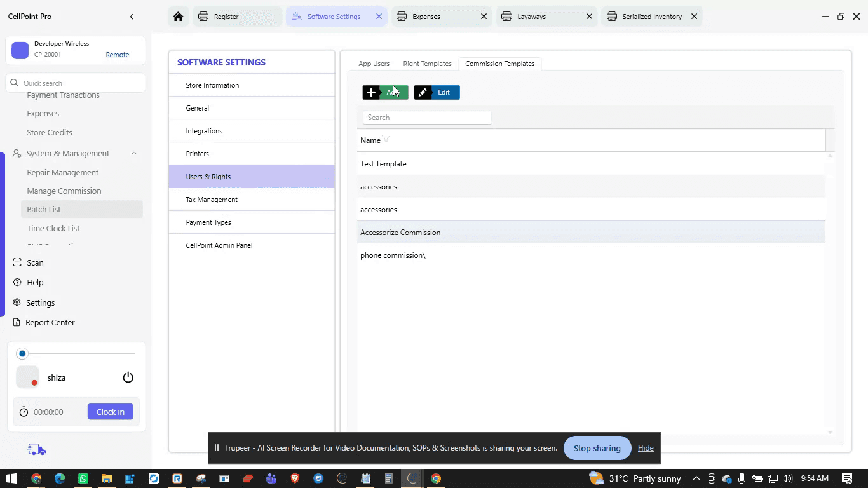Select the Test Template row

tap(591, 164)
